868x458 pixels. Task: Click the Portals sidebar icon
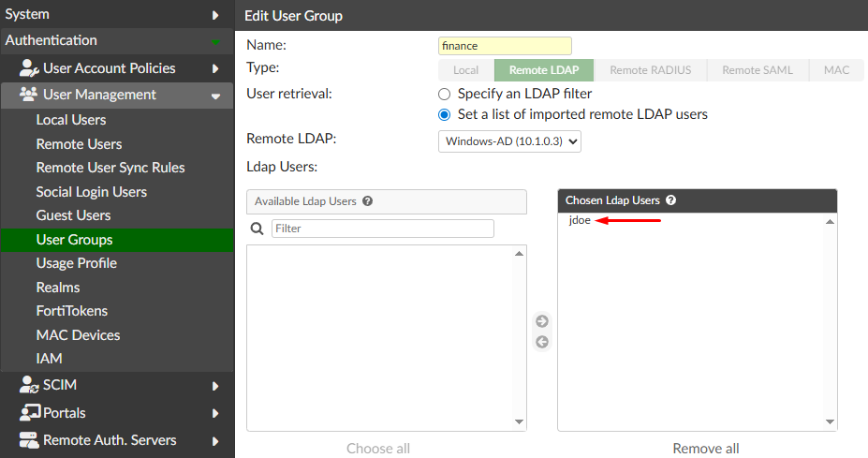click(30, 413)
